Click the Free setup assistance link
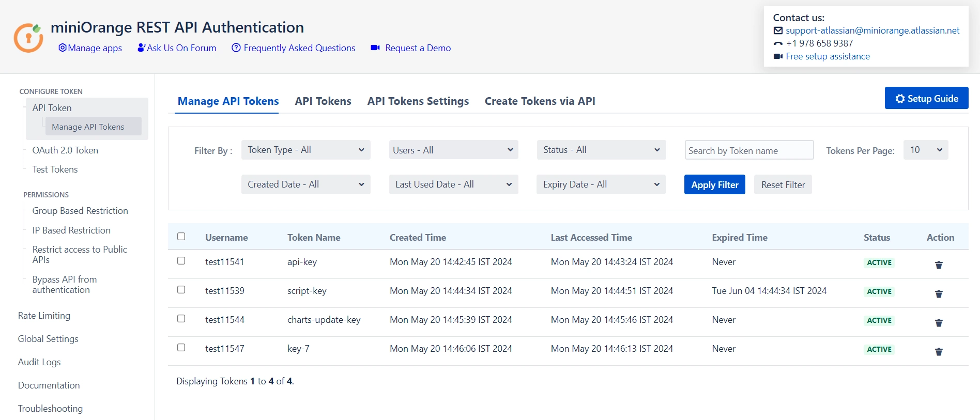Image resolution: width=980 pixels, height=420 pixels. click(828, 56)
